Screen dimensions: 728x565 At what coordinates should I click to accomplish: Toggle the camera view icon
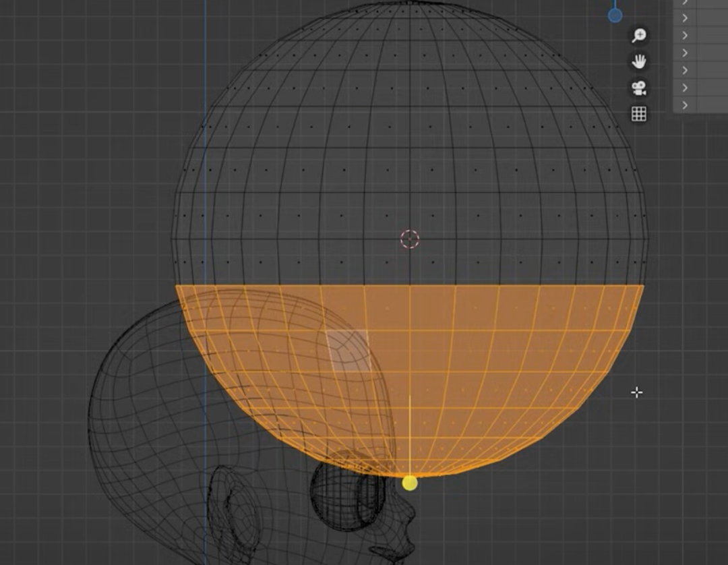tap(639, 88)
